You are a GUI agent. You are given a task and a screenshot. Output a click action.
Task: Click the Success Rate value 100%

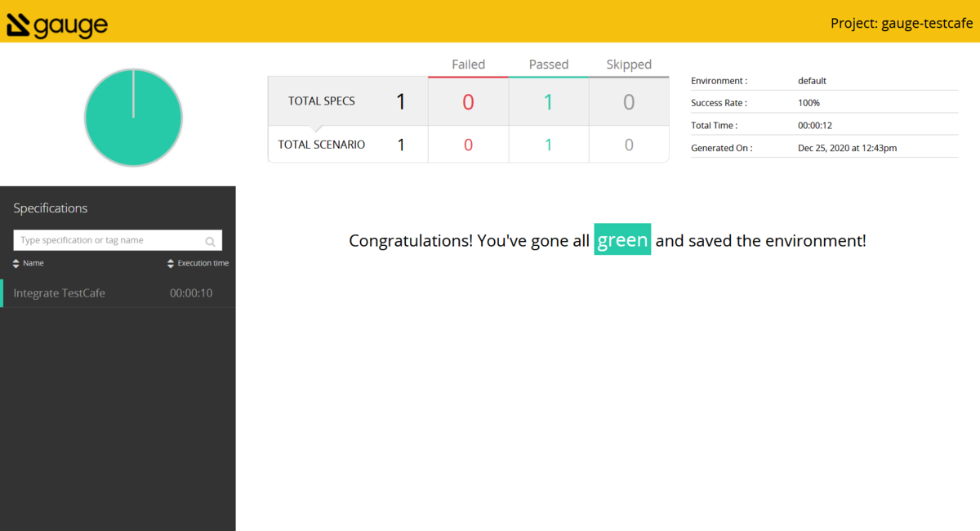coord(808,103)
